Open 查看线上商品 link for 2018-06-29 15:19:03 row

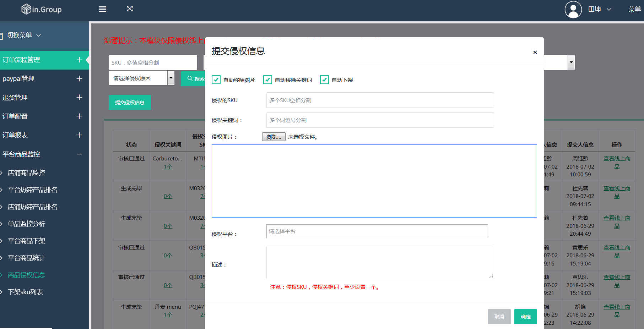(617, 281)
